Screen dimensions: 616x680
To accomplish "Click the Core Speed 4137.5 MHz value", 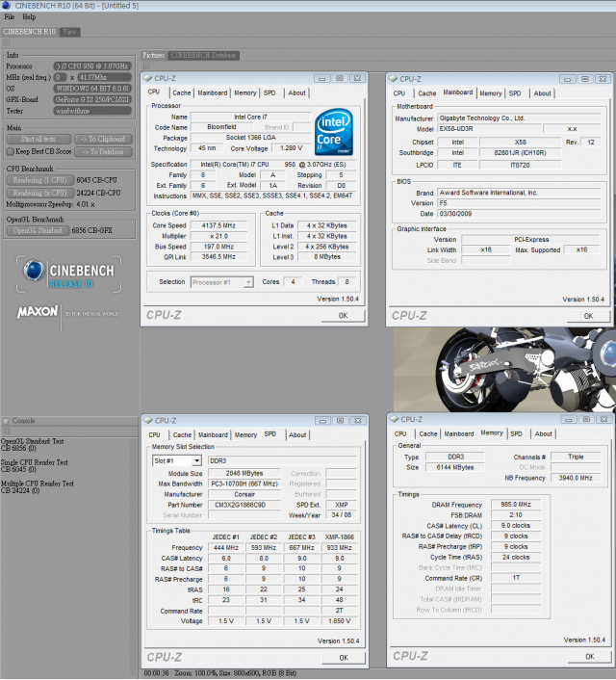I will [218, 225].
